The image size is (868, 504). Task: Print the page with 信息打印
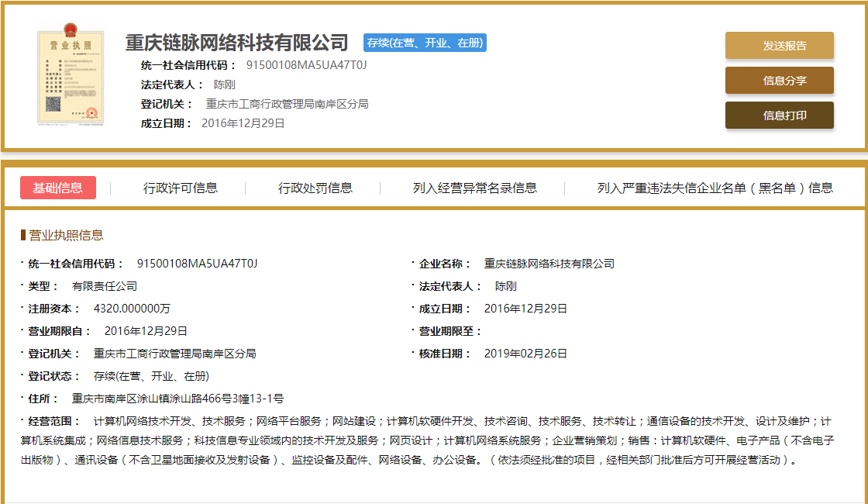coord(779,116)
